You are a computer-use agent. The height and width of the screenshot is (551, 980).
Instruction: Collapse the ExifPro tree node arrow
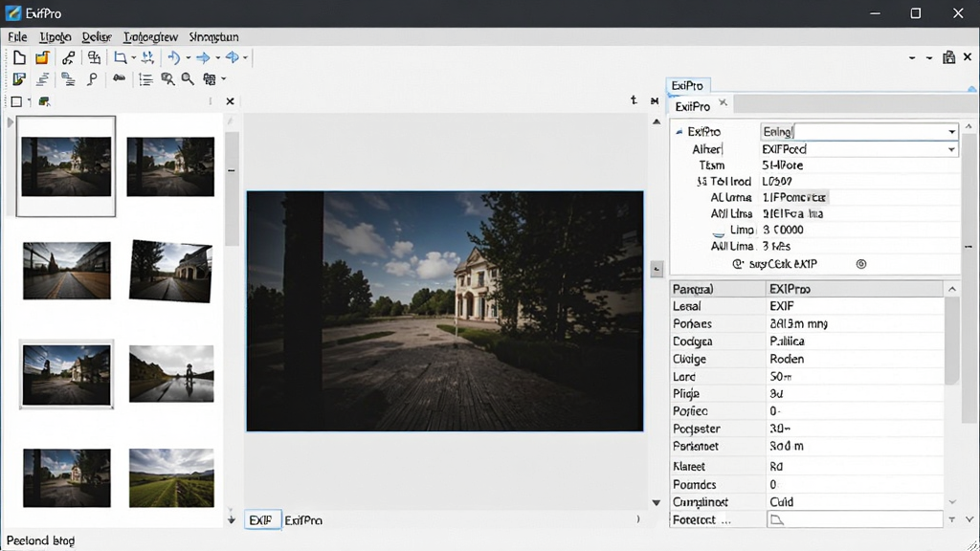(x=679, y=132)
